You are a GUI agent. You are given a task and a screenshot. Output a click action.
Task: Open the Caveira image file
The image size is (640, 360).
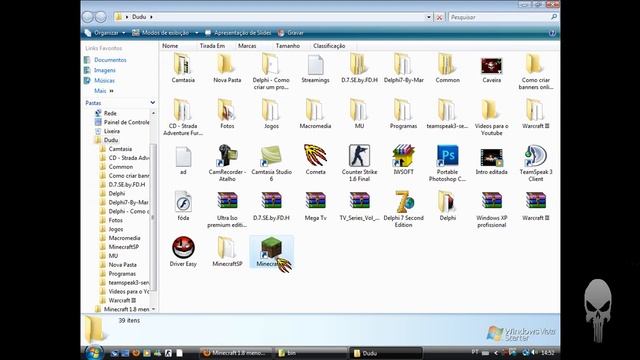pyautogui.click(x=491, y=65)
